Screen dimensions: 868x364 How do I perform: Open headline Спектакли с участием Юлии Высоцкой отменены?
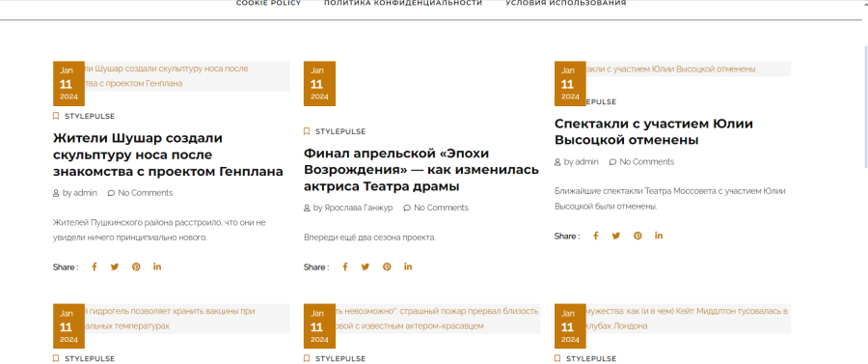pos(654,132)
